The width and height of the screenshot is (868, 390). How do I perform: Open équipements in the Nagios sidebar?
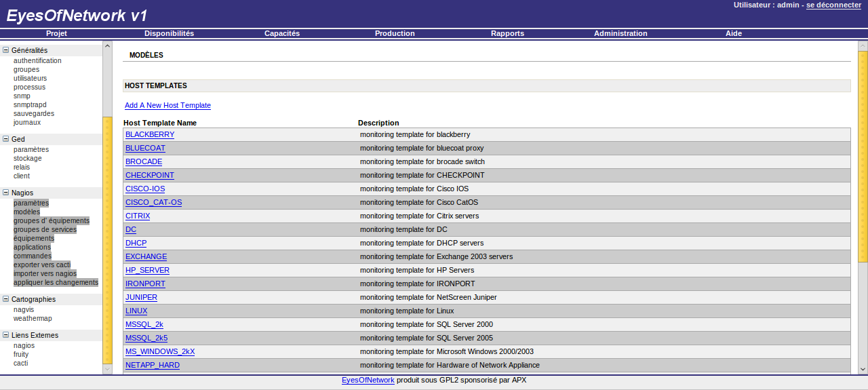[x=34, y=238]
